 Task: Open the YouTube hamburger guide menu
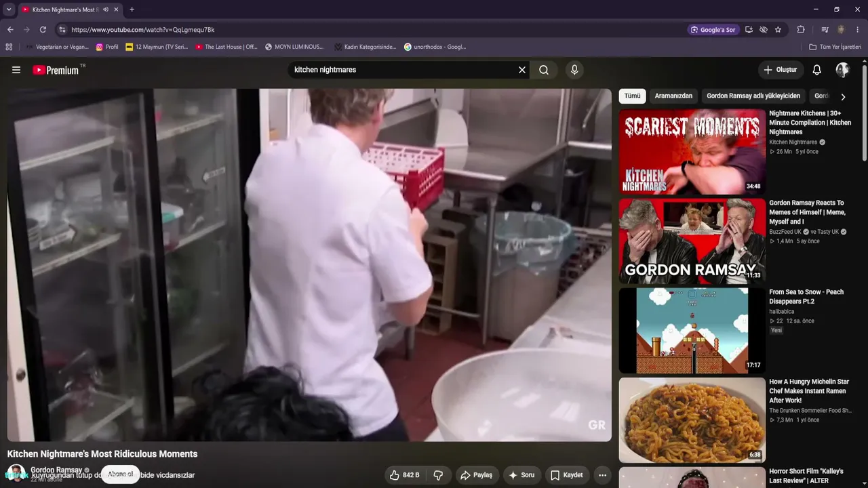16,70
